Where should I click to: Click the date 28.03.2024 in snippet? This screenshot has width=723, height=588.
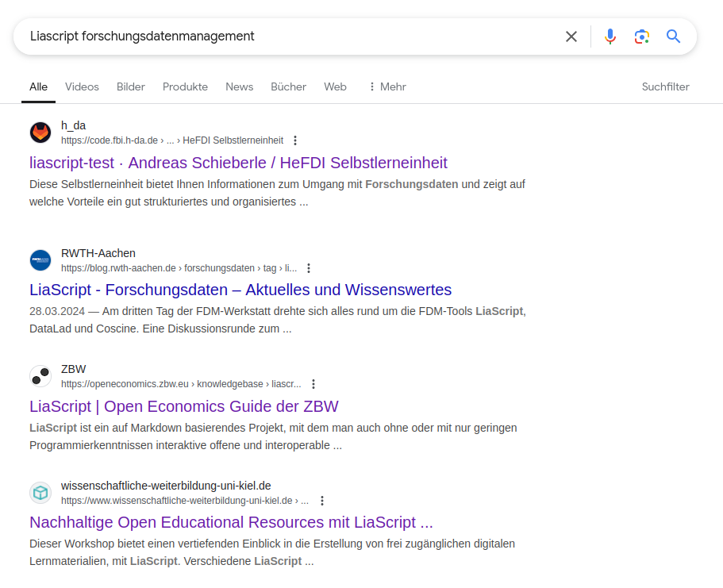[x=57, y=311]
